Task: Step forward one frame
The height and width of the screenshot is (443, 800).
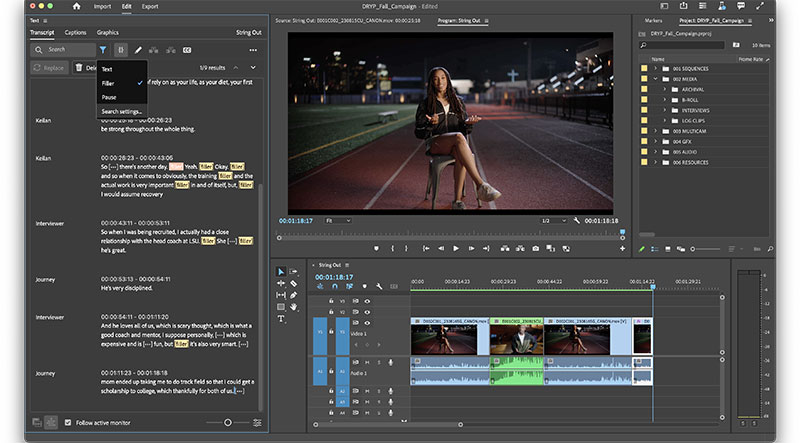Action: [x=471, y=249]
